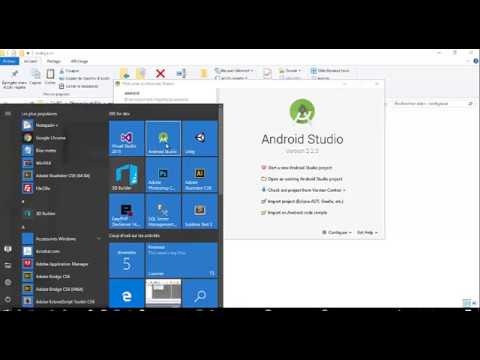Image resolution: width=480 pixels, height=360 pixels.
Task: Open Settings gear in Start menu rail
Action: pyautogui.click(x=8, y=282)
